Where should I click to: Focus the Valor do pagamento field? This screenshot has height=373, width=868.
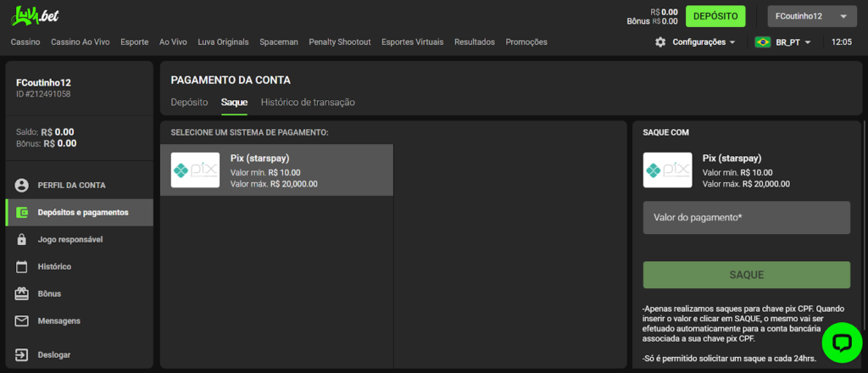pyautogui.click(x=746, y=218)
